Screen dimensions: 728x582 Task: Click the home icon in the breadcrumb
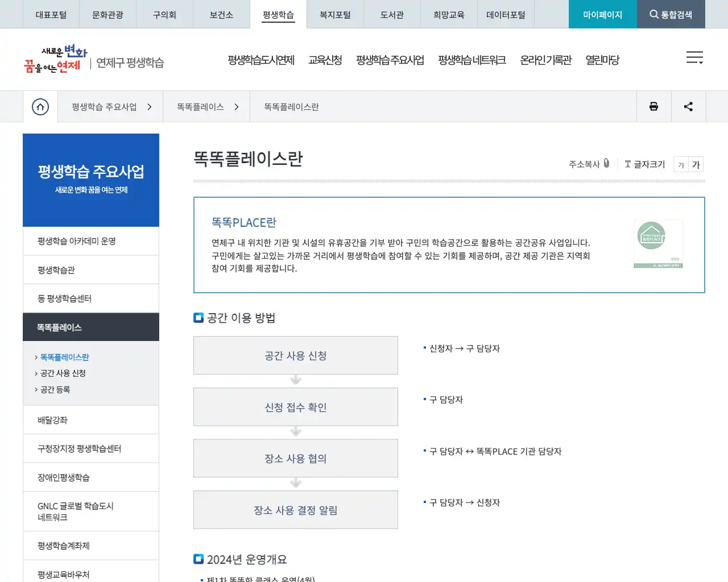click(40, 106)
